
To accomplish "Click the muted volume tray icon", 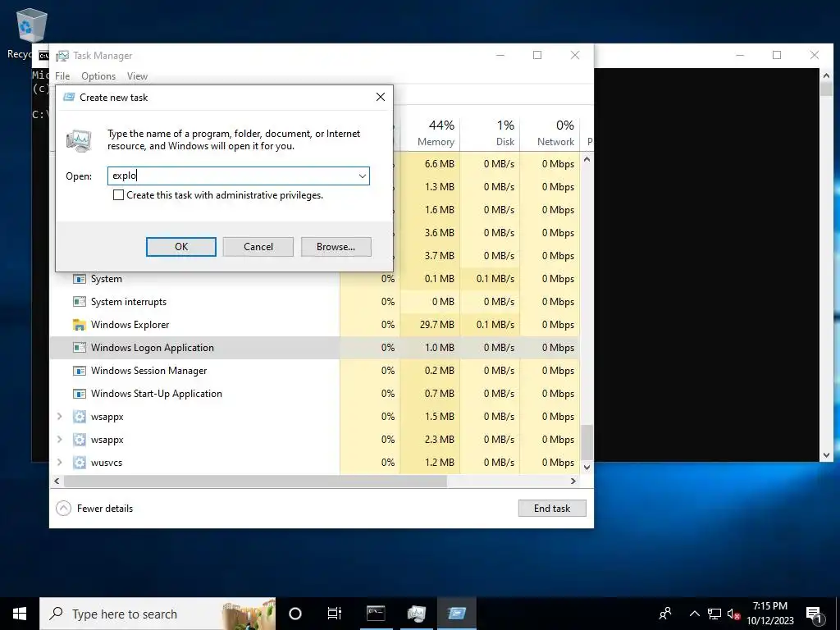I will click(733, 614).
